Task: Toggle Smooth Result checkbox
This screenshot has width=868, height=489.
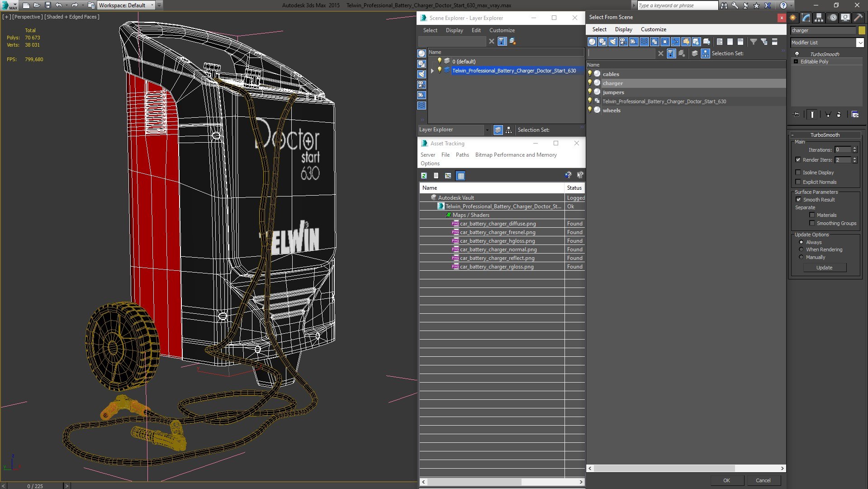Action: coord(798,200)
